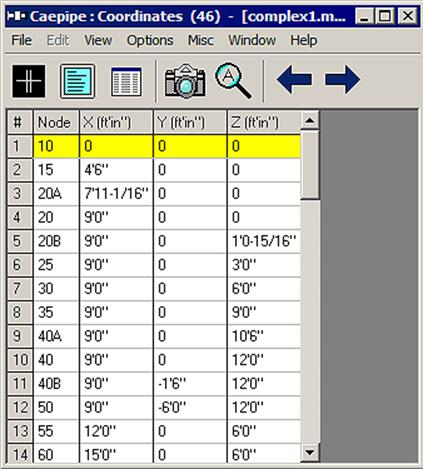Click the Caepipe title bar app icon

point(16,16)
